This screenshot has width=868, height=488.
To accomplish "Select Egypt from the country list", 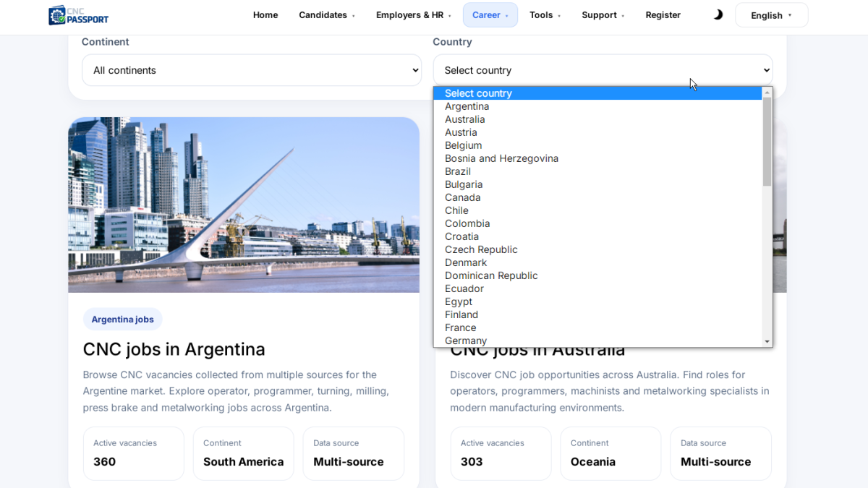I will point(597,301).
